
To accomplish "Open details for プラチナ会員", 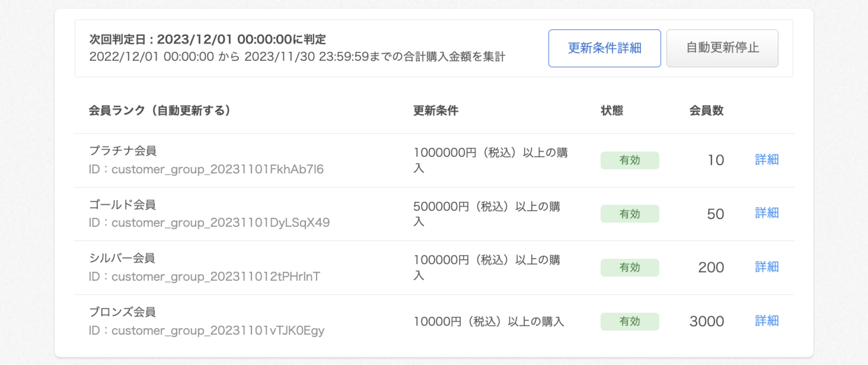I will [x=766, y=160].
